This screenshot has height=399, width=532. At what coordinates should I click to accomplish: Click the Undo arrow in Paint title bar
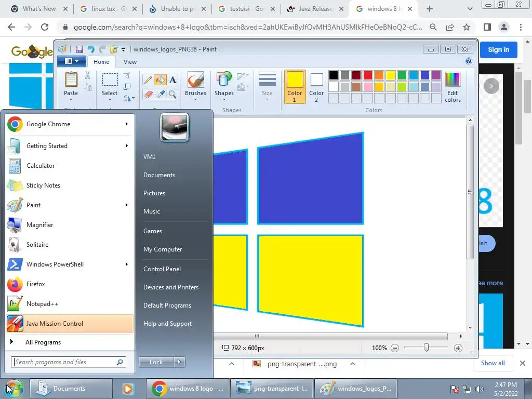tap(91, 49)
